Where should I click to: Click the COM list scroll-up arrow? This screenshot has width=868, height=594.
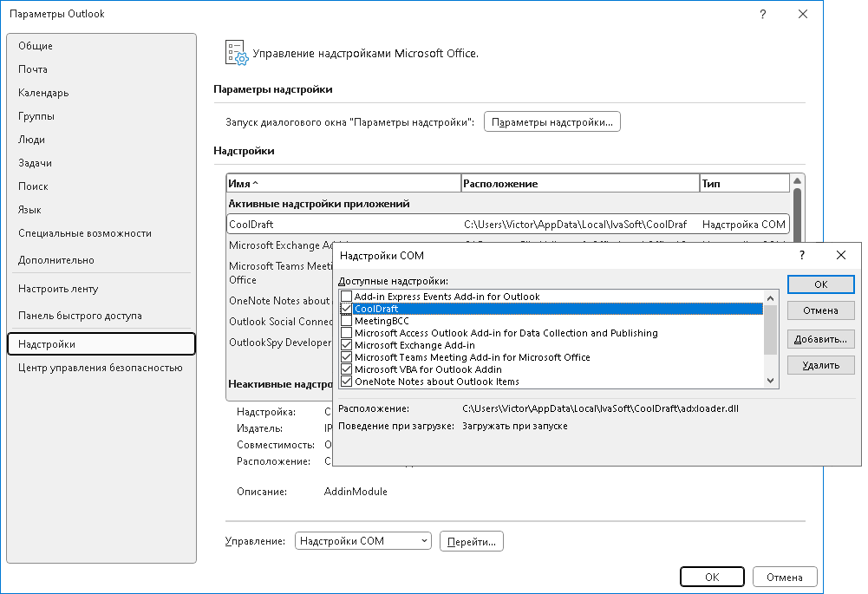pos(770,297)
